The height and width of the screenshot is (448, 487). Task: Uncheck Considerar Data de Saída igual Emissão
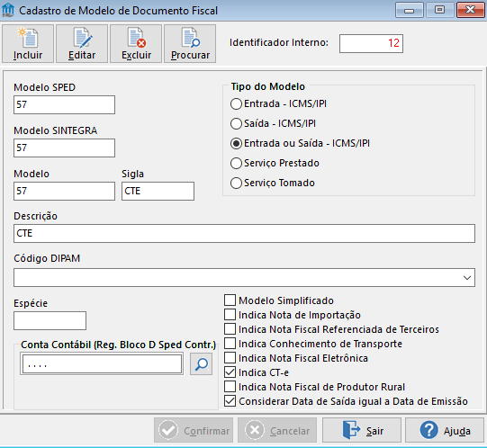[230, 401]
